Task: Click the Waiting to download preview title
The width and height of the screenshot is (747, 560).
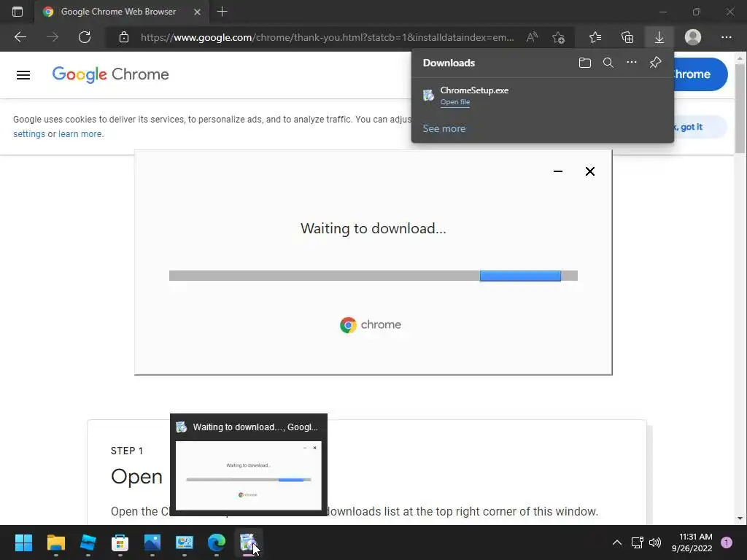Action: [255, 427]
